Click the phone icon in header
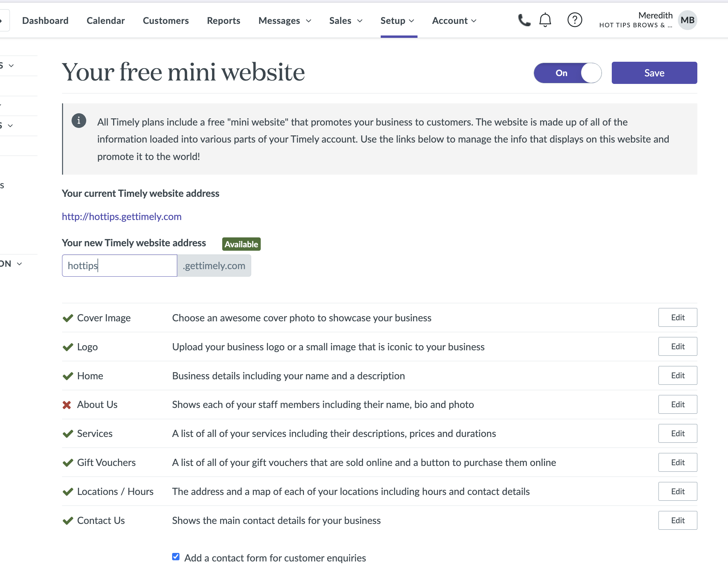Image resolution: width=728 pixels, height=571 pixels. click(x=524, y=20)
